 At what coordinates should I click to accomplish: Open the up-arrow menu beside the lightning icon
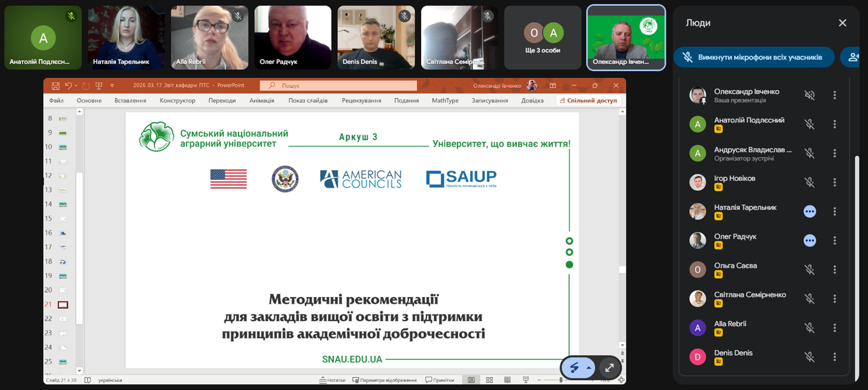pyautogui.click(x=589, y=368)
